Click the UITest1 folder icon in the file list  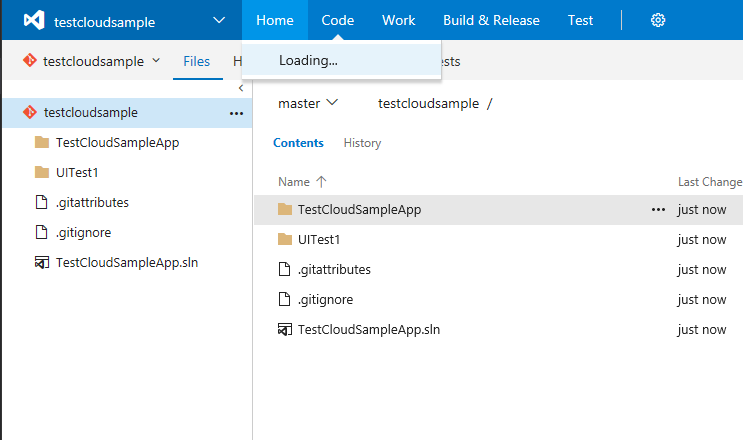click(285, 240)
